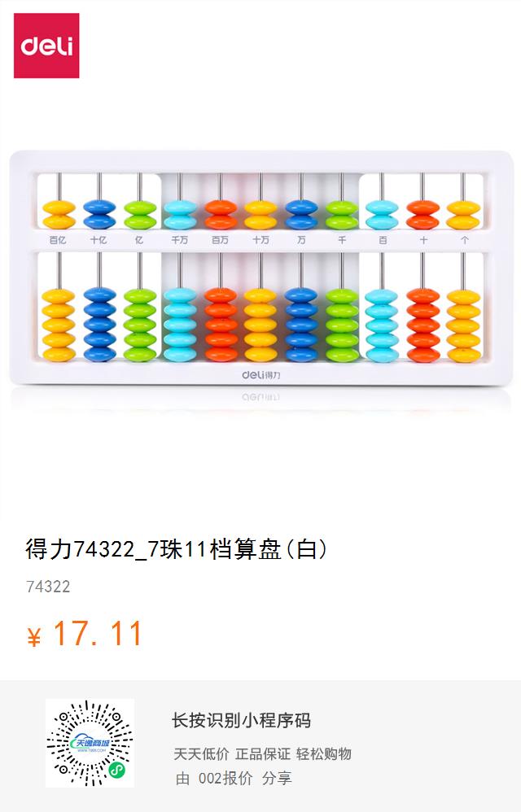Click the 由 002报价 分享 text
The width and height of the screenshot is (521, 812).
(x=234, y=778)
